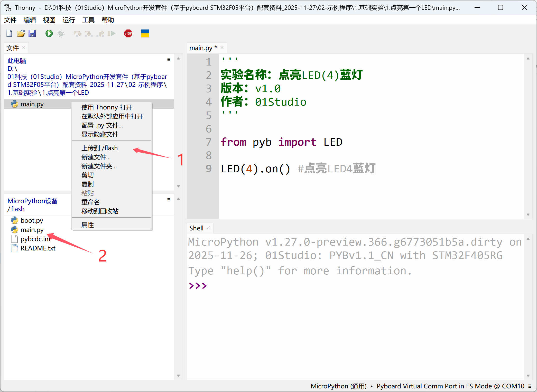This screenshot has width=537, height=392.
Task: Close the main.py editor tab
Action: coord(222,48)
